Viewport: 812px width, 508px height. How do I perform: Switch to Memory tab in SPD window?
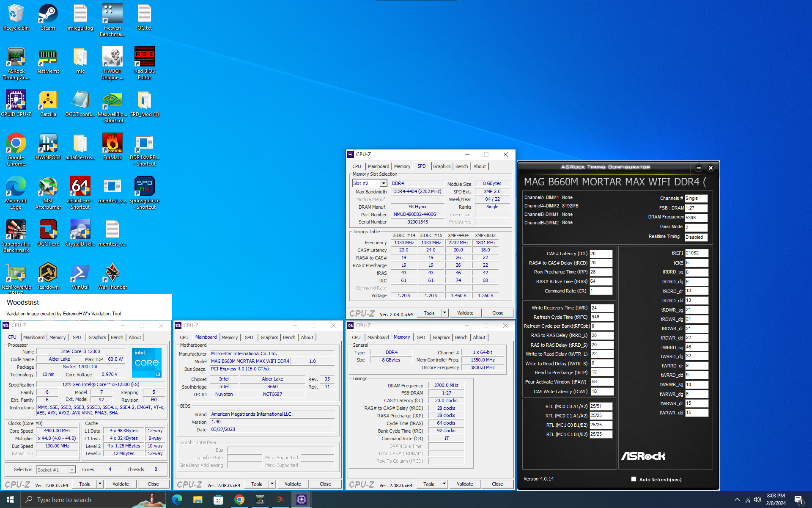[x=402, y=166]
